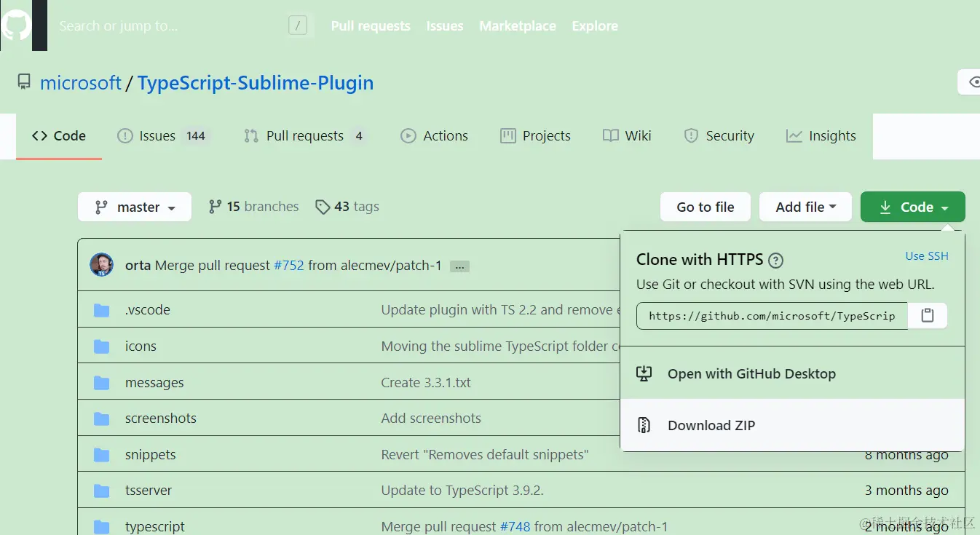Click the question mark help icon
Image resolution: width=980 pixels, height=535 pixels.
[776, 260]
